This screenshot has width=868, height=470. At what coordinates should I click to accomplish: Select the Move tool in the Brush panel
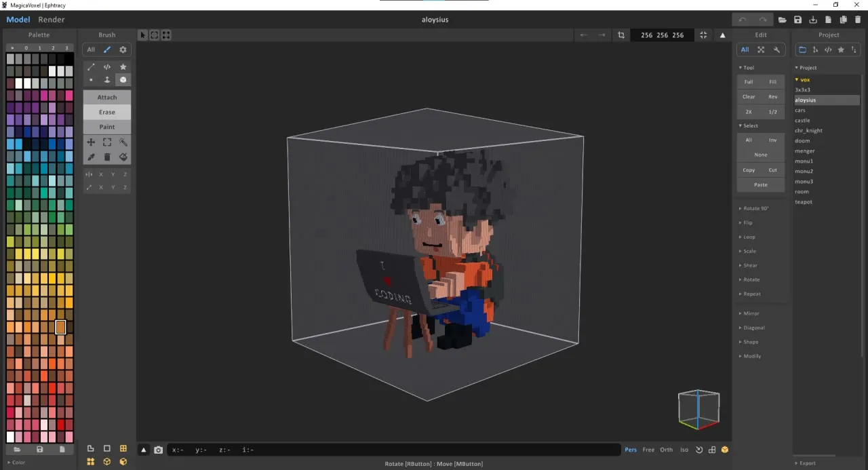click(x=91, y=142)
